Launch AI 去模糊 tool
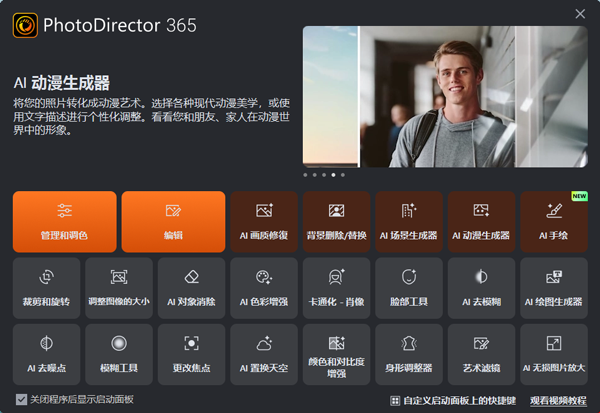 click(481, 288)
